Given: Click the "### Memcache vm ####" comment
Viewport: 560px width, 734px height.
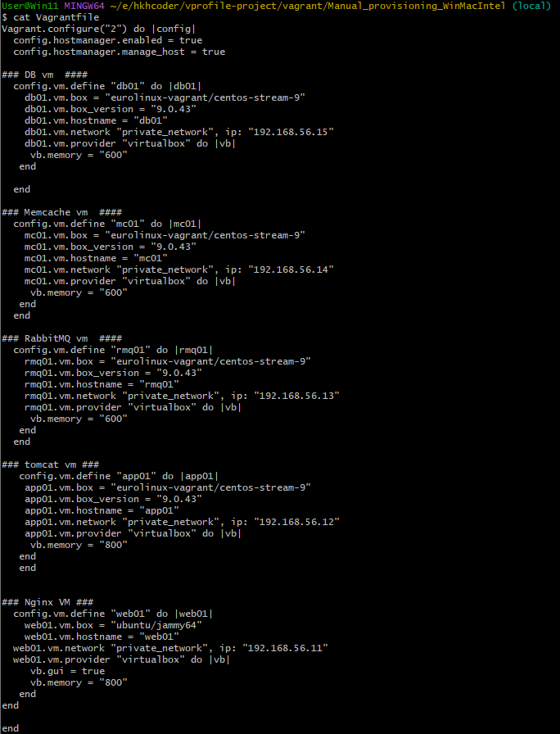Looking at the screenshot, I should coord(61,211).
